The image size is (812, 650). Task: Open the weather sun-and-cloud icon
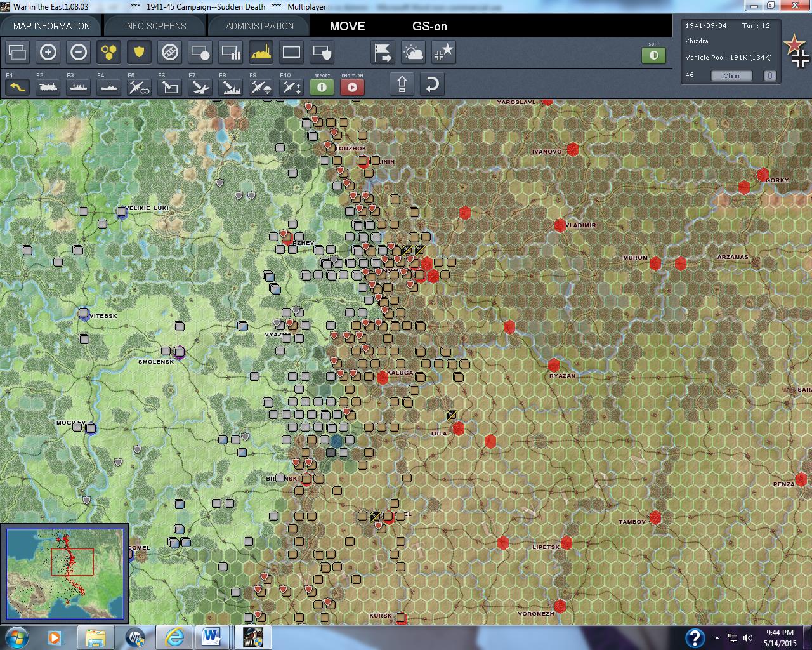coord(414,52)
